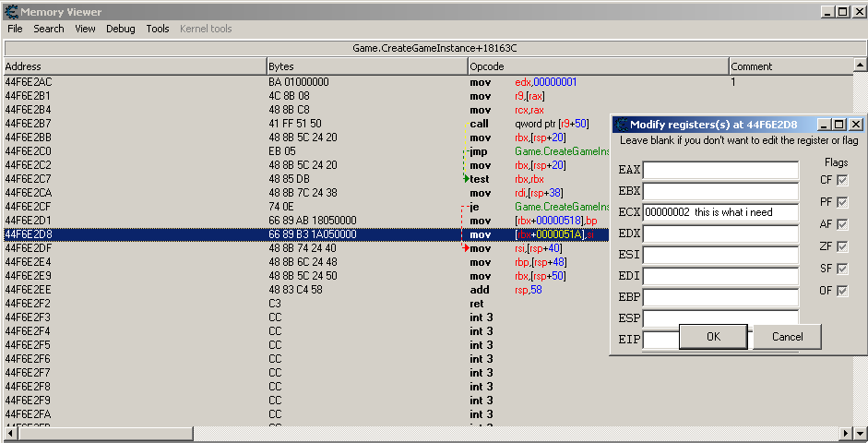Confirm register changes with OK
868x443 pixels.
714,336
